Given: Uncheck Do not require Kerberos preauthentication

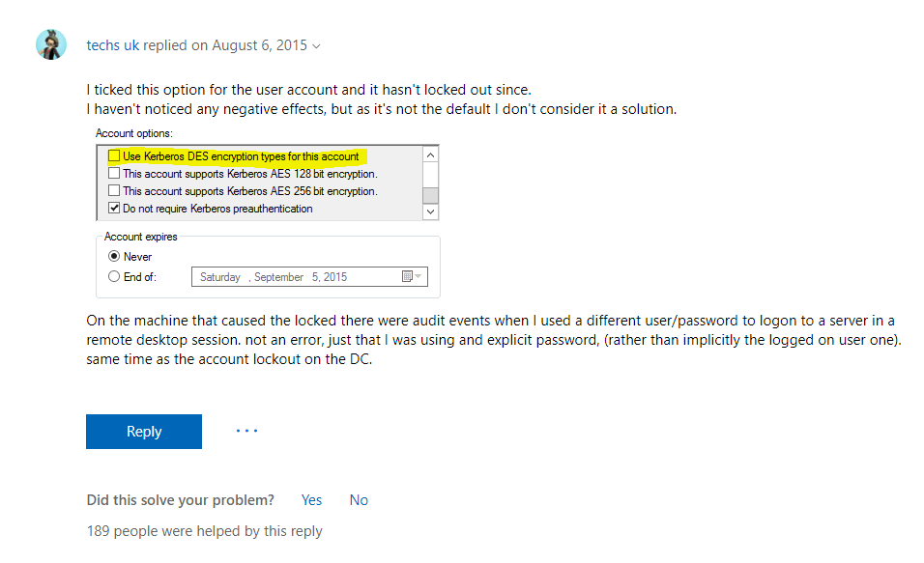Looking at the screenshot, I should point(114,208).
